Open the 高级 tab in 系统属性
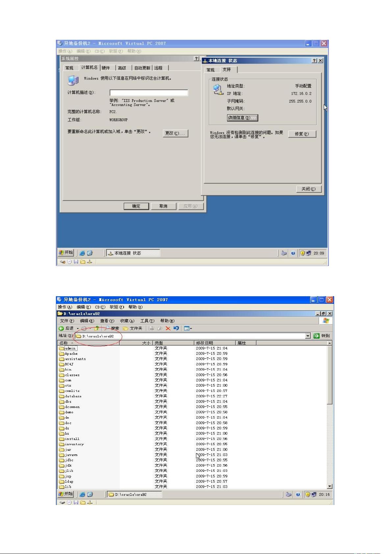 [x=122, y=68]
